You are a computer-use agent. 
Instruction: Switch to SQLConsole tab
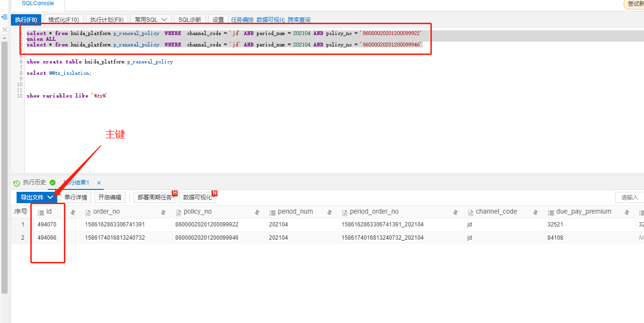38,4
